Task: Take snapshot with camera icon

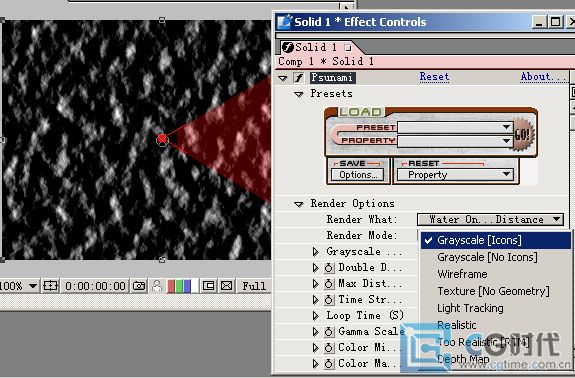Action: point(139,286)
